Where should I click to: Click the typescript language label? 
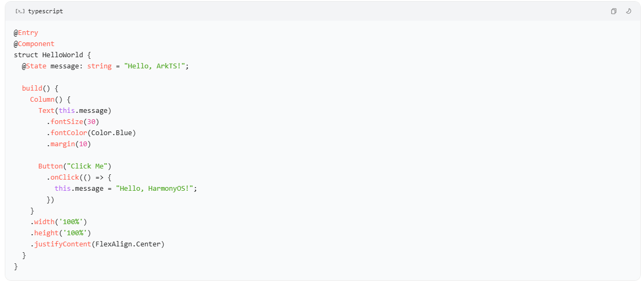point(46,11)
